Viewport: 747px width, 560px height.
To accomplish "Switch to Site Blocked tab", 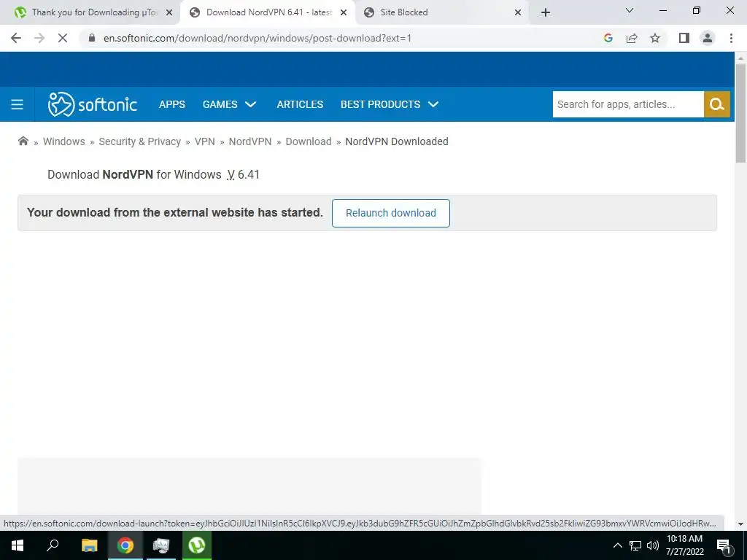I will click(441, 12).
